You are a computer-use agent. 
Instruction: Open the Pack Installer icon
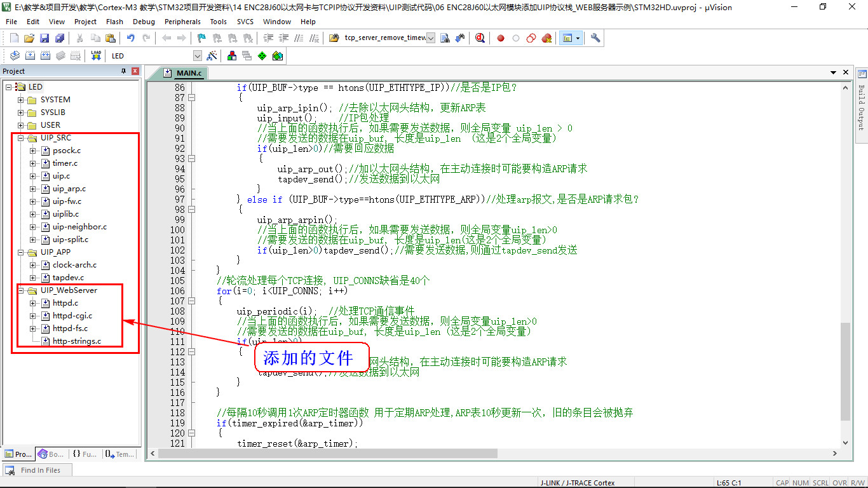coord(278,56)
